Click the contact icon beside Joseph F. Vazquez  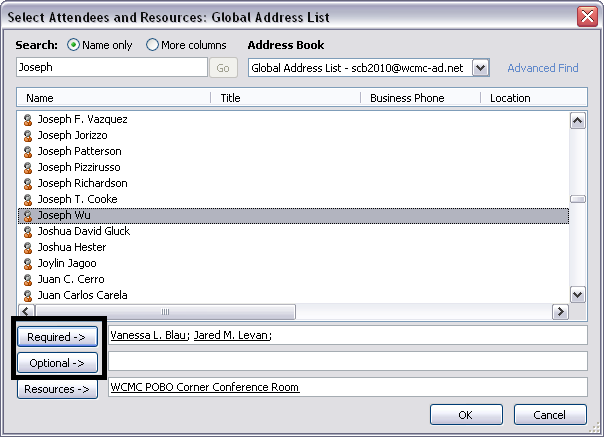(28, 119)
